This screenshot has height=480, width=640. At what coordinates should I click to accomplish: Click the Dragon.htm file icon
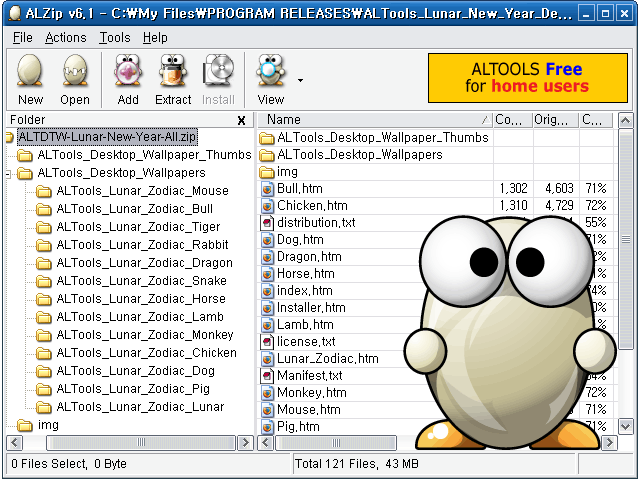click(x=267, y=257)
